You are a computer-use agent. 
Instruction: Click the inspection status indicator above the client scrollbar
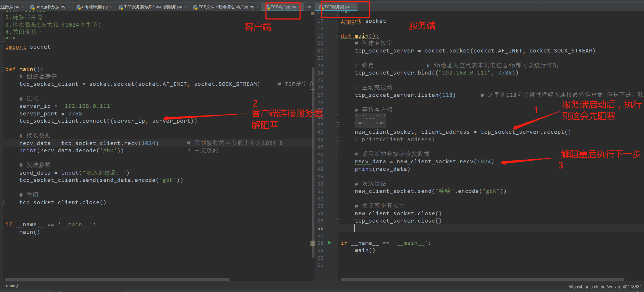pyautogui.click(x=313, y=13)
